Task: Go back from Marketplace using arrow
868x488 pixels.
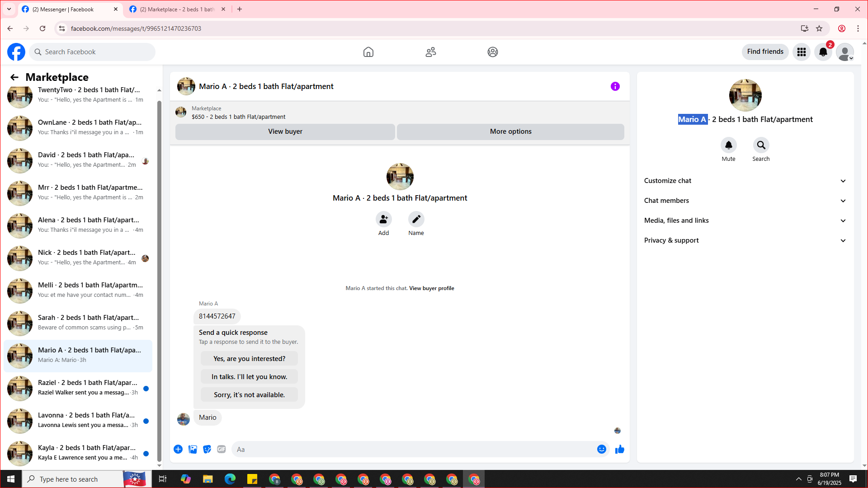Action: (14, 77)
